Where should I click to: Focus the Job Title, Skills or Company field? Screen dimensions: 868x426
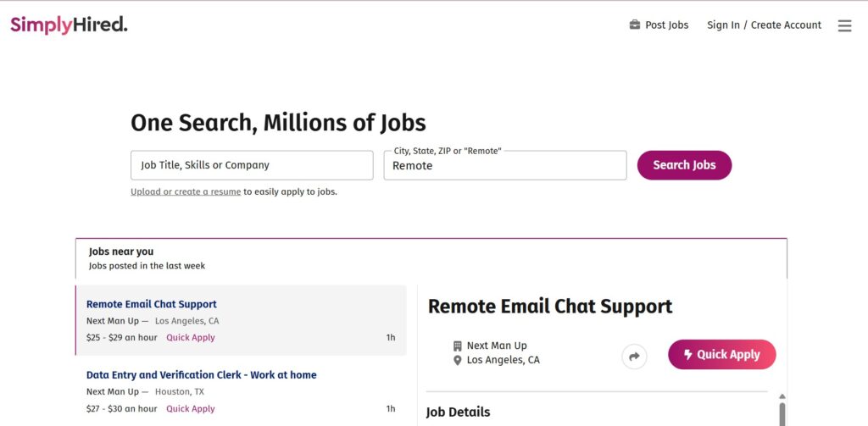pos(252,165)
